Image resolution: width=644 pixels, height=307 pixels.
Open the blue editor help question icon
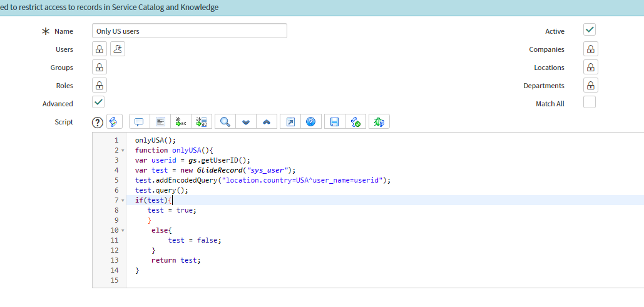pos(311,122)
